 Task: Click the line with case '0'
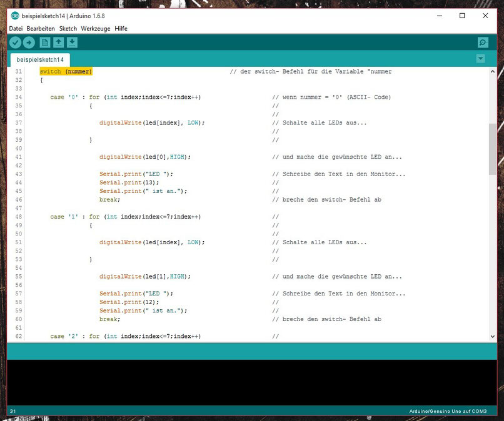pyautogui.click(x=126, y=97)
